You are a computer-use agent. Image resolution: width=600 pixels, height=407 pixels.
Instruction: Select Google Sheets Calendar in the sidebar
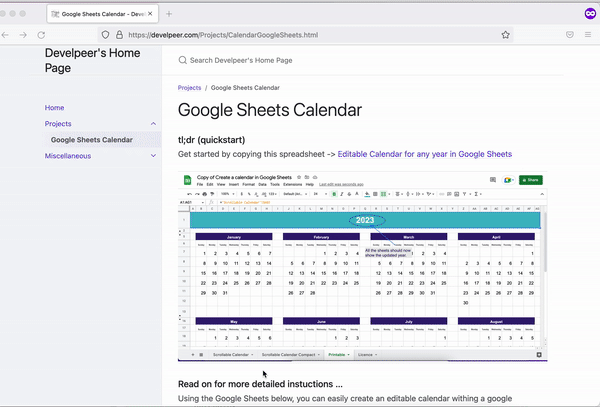[x=91, y=140]
